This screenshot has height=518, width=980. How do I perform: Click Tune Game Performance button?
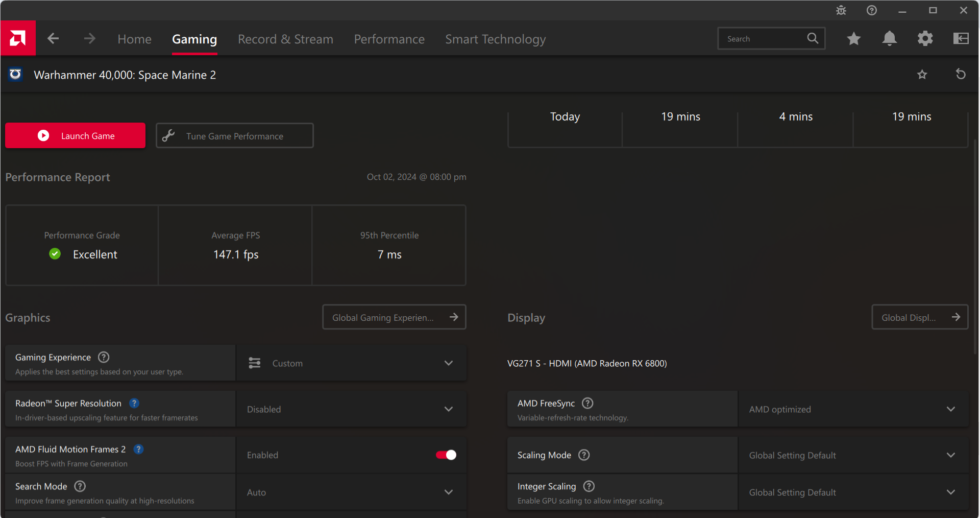coord(235,136)
